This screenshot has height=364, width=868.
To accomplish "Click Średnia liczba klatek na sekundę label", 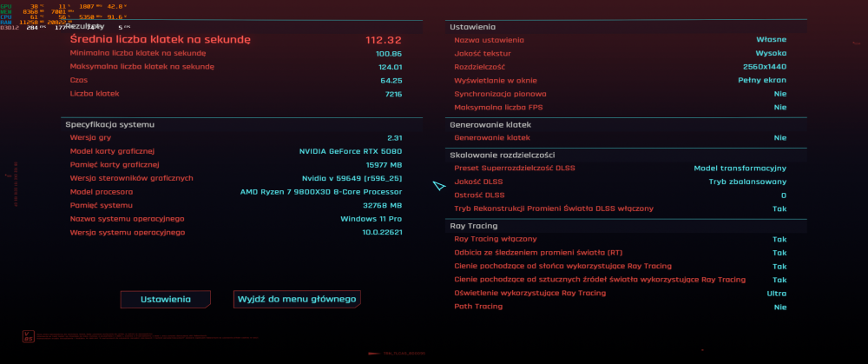I will [x=161, y=40].
